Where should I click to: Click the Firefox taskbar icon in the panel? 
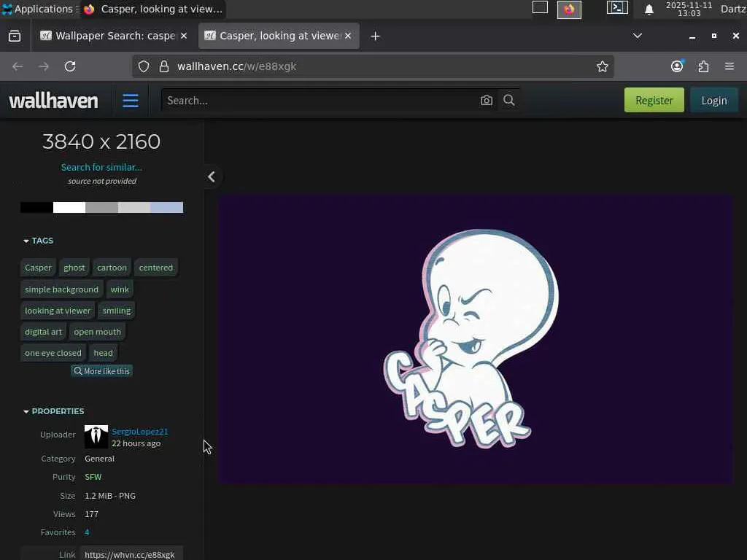[x=569, y=9]
